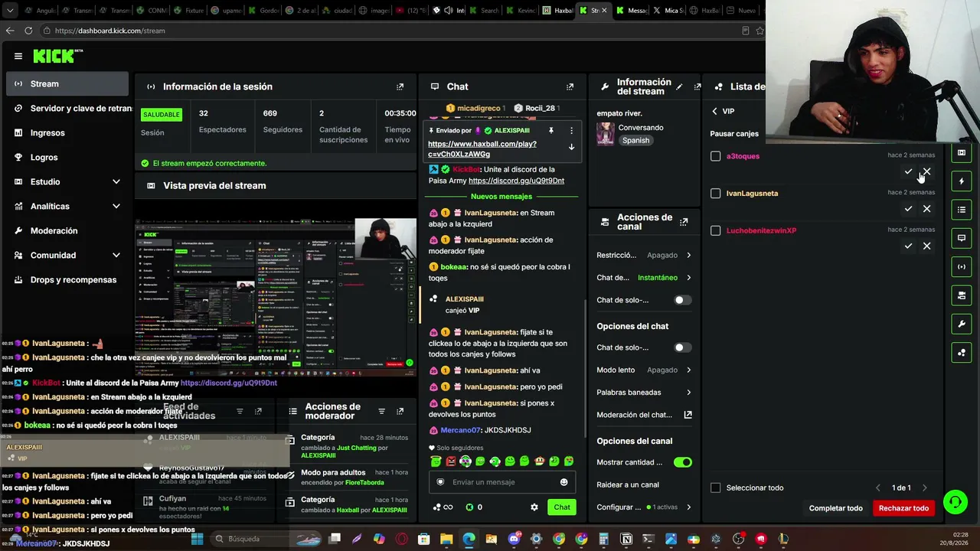Viewport: 980px width, 551px height.
Task: Edit Información del stream with pencil icon
Action: (x=679, y=87)
